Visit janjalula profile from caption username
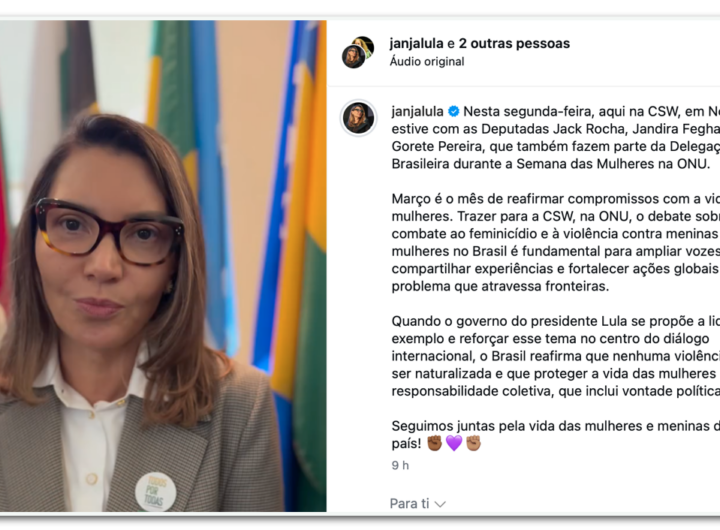This screenshot has height=530, width=720. (417, 112)
